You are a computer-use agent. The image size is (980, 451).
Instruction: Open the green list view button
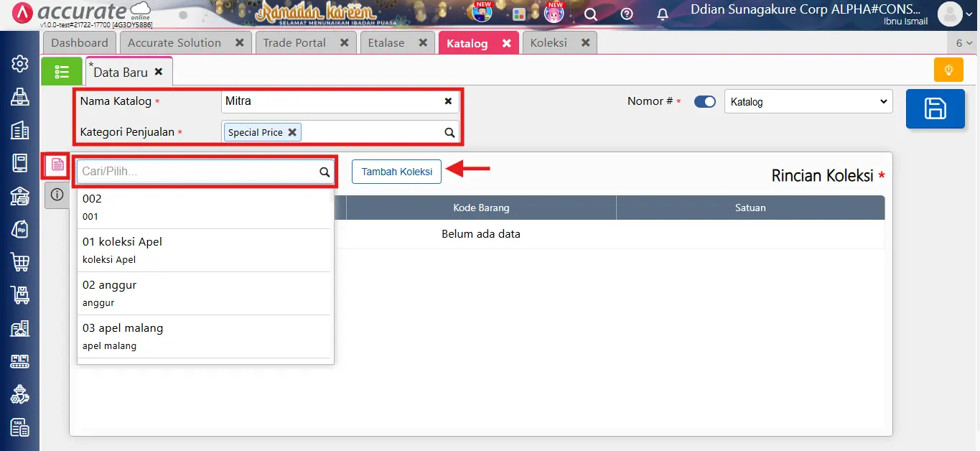[x=62, y=72]
